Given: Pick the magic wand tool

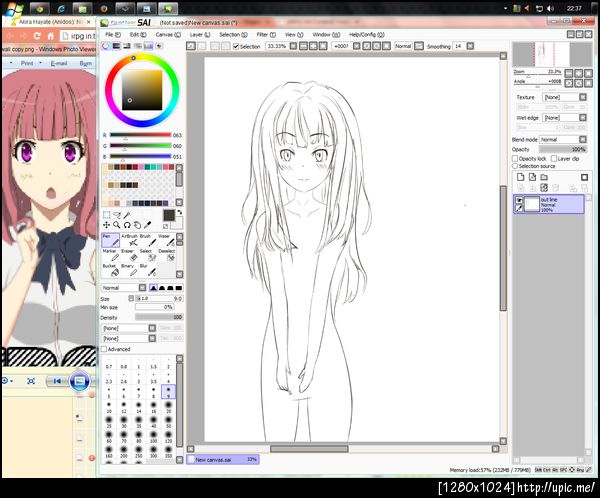Looking at the screenshot, I should 127,215.
